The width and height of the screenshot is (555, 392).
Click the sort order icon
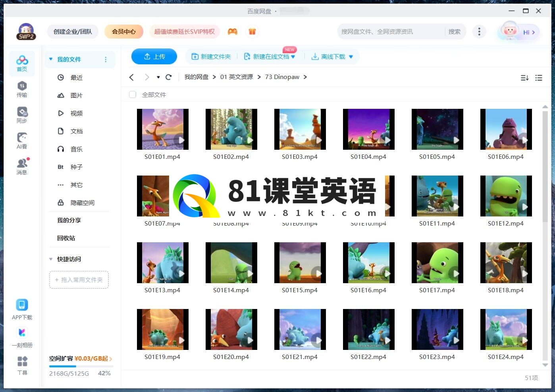click(x=524, y=78)
